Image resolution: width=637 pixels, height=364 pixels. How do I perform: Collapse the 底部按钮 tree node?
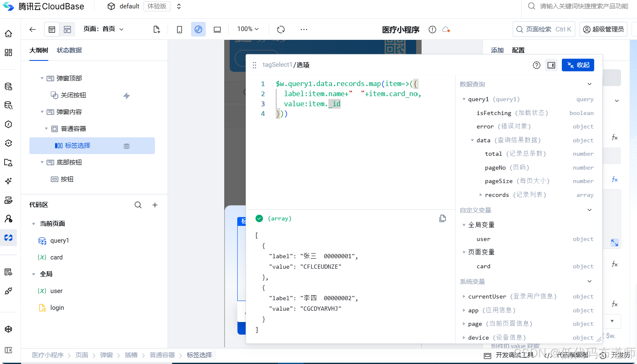tap(42, 162)
